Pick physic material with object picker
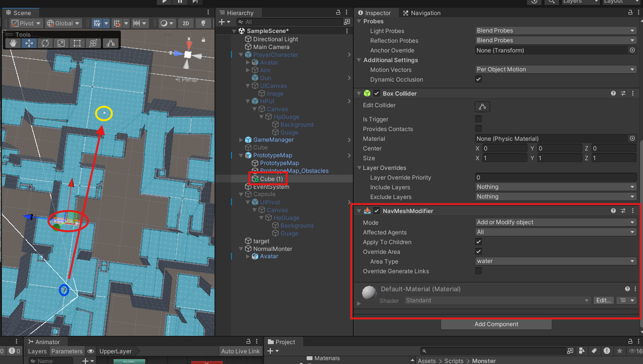 coord(632,138)
